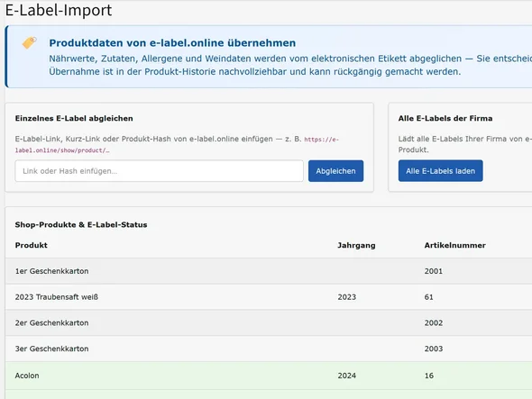This screenshot has width=532, height=399.
Task: Click the line starting Lädt alle E-Labels
Action: [x=464, y=144]
